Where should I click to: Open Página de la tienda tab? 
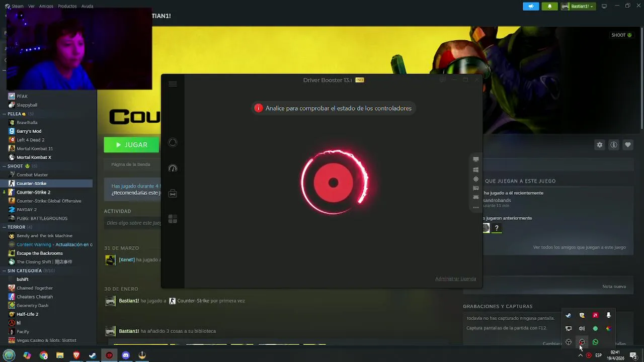click(131, 164)
